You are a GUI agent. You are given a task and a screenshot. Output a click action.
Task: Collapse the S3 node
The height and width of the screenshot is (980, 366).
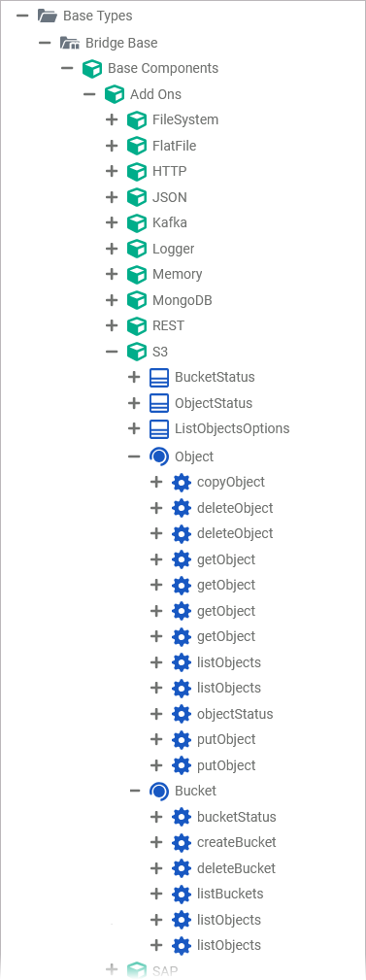[x=112, y=352]
